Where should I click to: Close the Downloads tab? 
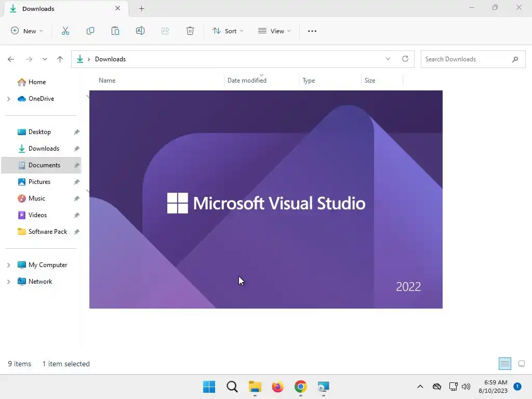tap(118, 8)
